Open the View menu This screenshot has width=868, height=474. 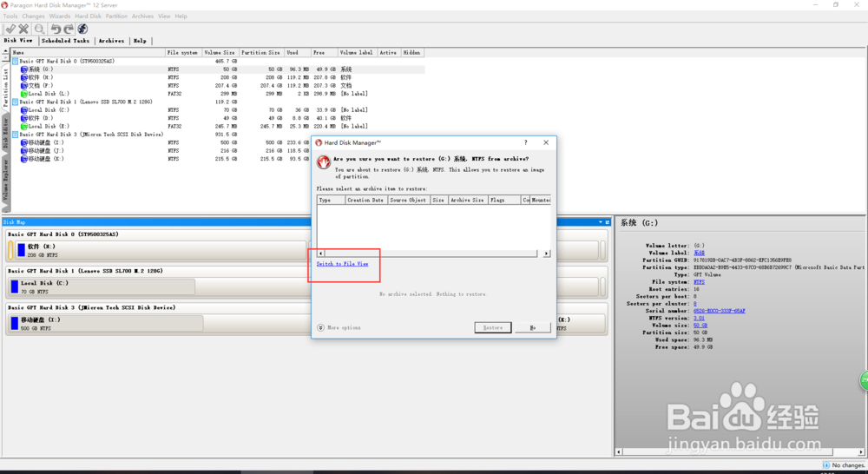[x=164, y=16]
